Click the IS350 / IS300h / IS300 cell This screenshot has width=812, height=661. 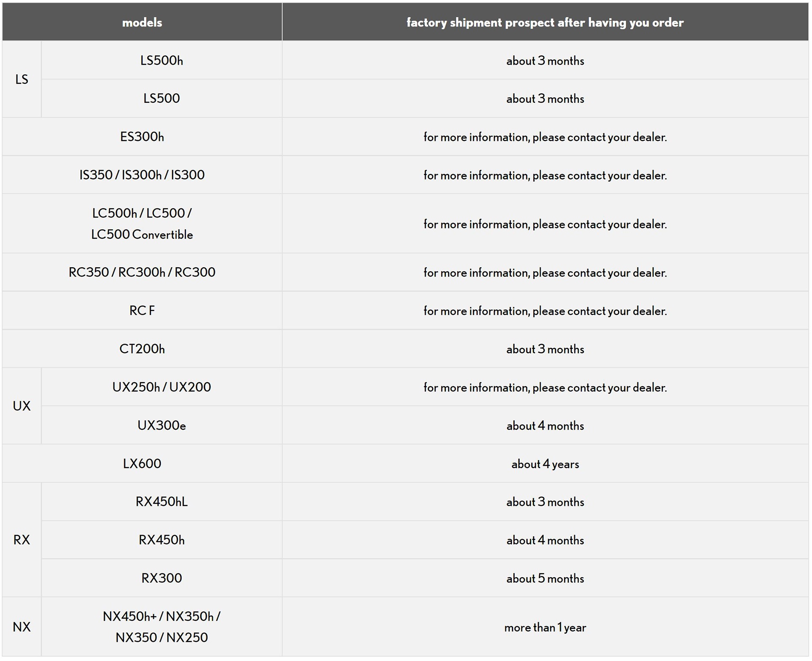142,175
